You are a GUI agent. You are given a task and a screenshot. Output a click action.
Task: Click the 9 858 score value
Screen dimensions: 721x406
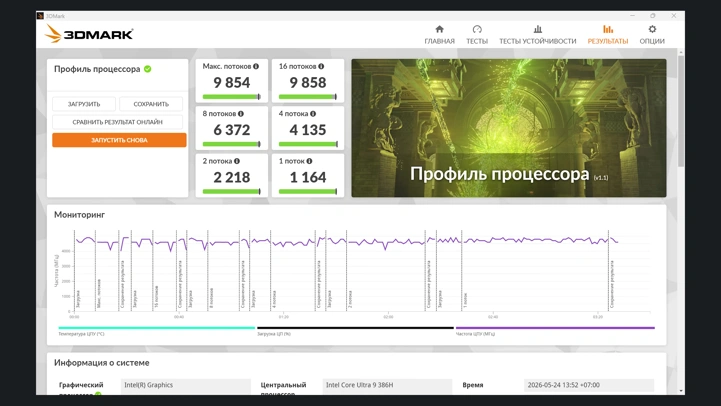[x=308, y=83]
